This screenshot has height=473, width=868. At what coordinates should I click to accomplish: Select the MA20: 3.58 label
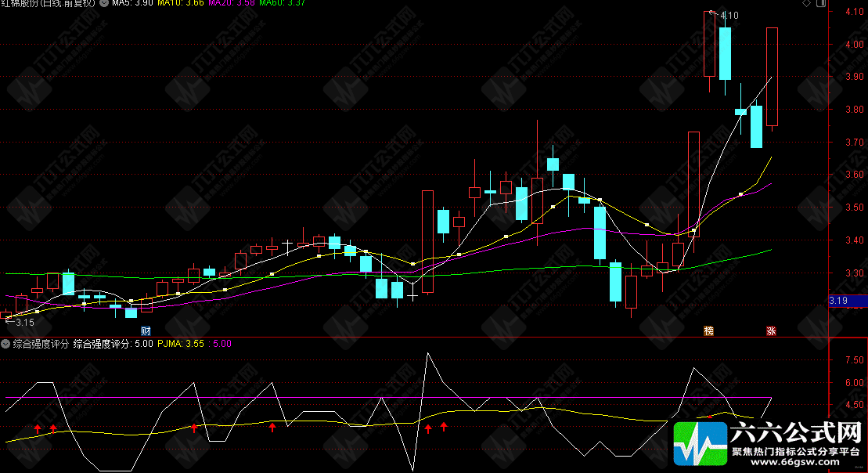[x=232, y=3]
